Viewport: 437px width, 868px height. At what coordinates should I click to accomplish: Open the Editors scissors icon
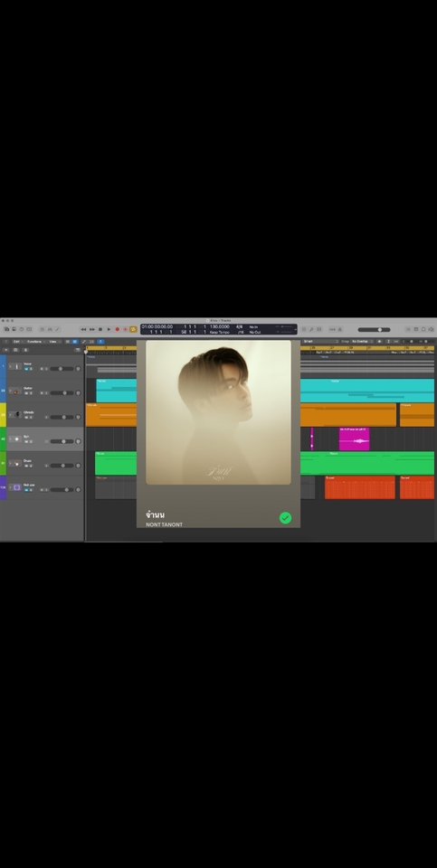point(57,329)
